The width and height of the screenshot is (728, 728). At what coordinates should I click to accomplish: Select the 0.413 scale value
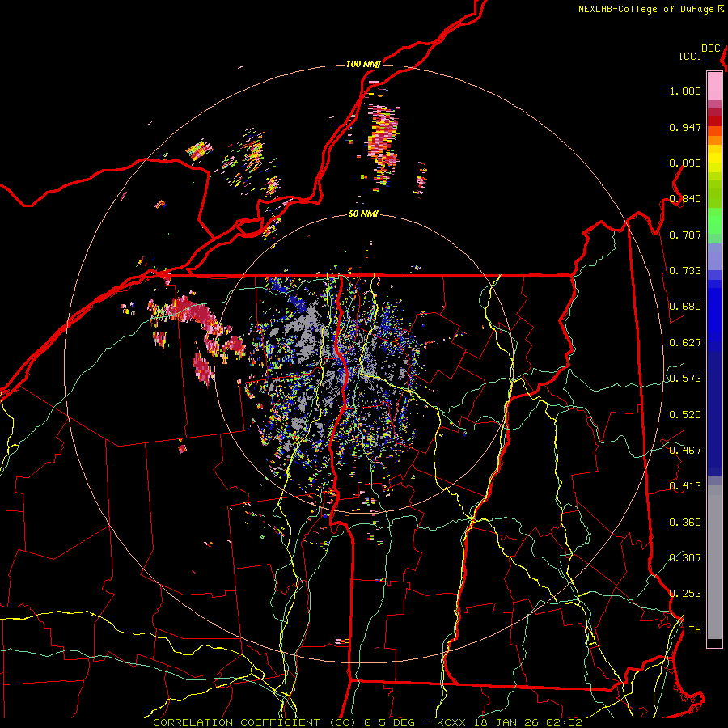pos(685,486)
